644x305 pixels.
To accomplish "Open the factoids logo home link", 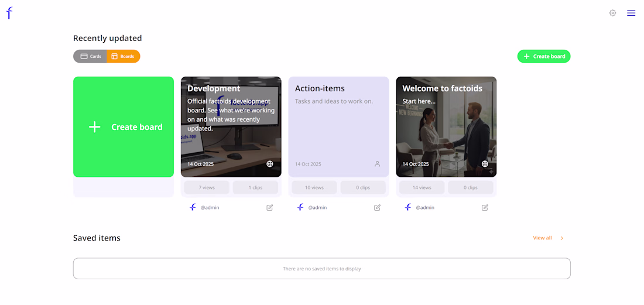I will [9, 13].
